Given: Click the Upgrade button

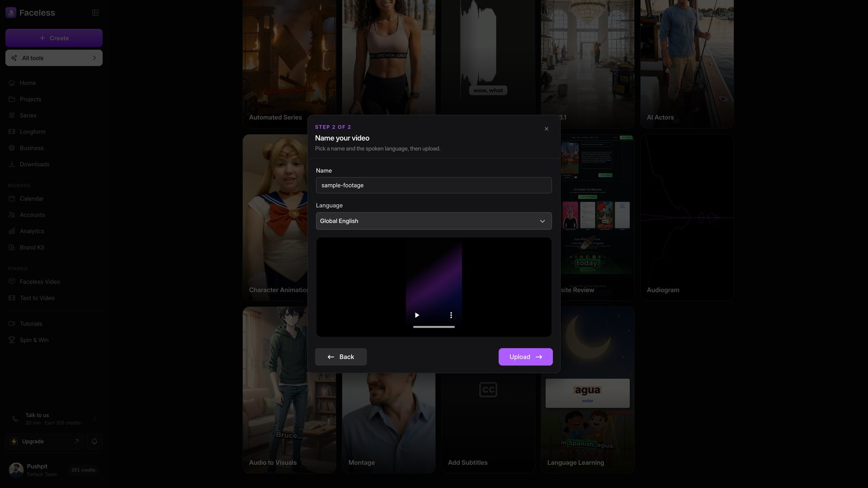Looking at the screenshot, I should 45,441.
